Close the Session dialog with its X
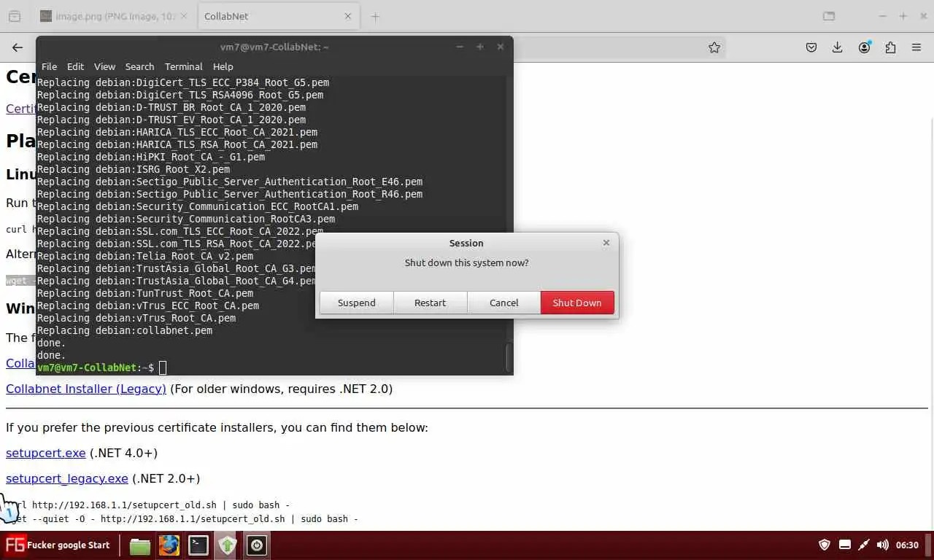934x560 pixels. point(606,243)
